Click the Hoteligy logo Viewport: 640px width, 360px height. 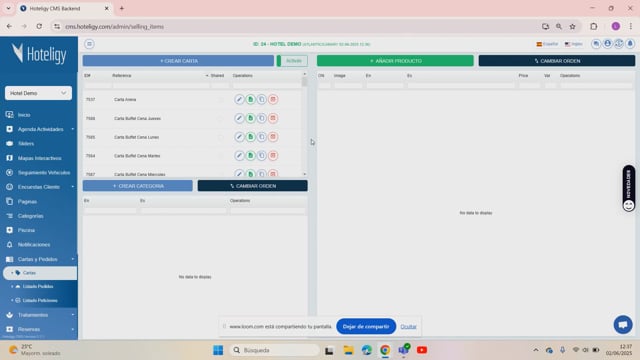pos(39,53)
